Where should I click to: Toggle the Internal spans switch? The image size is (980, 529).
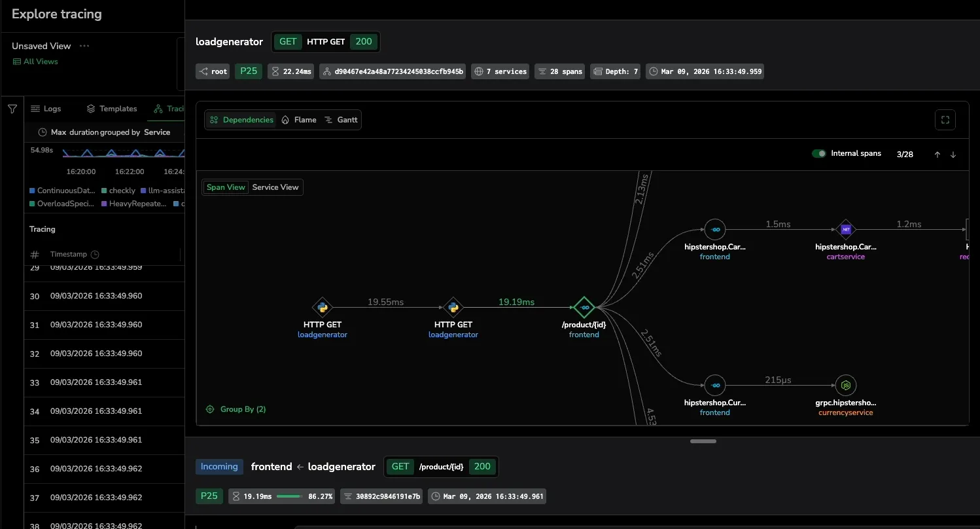(818, 154)
